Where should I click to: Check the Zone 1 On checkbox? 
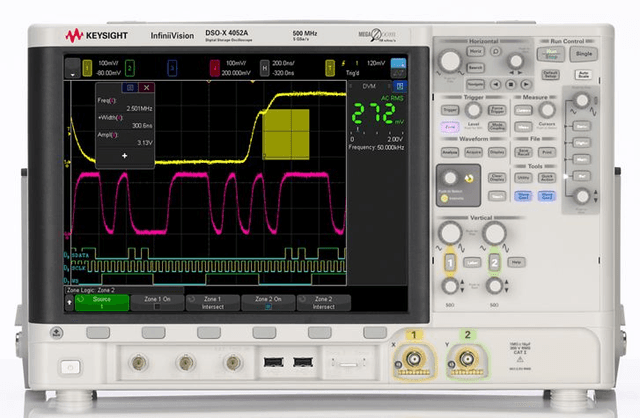click(157, 307)
